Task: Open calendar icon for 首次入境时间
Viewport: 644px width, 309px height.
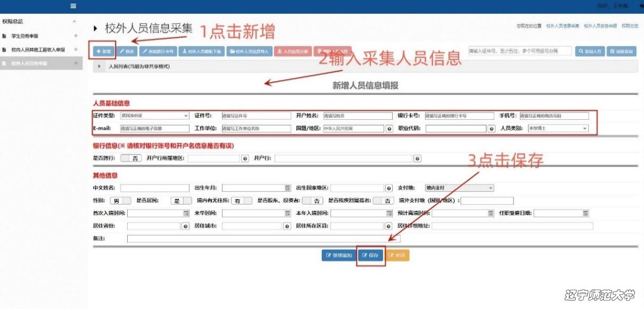Action: pos(186,214)
